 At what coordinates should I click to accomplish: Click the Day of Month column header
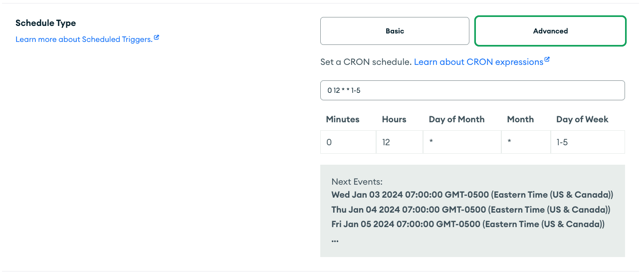click(x=456, y=119)
